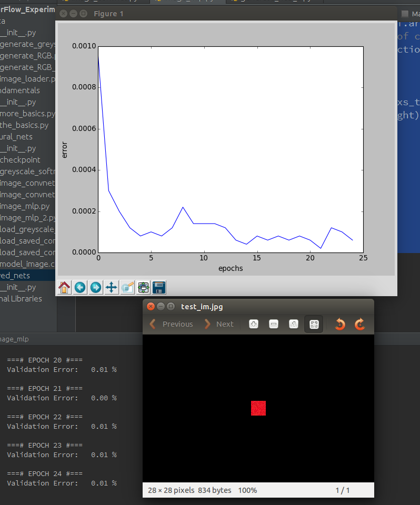The height and width of the screenshot is (505, 420).
Task: Select image_loader file in tree
Action: (x=28, y=78)
